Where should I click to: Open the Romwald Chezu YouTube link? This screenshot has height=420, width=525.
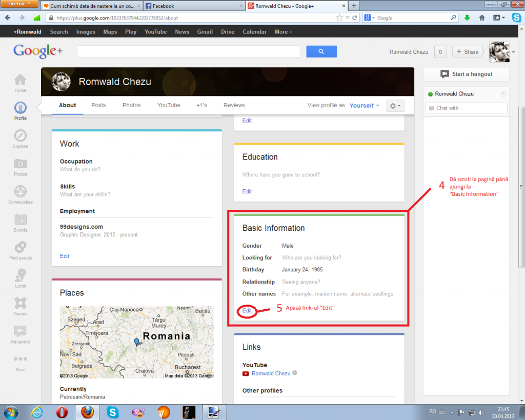click(271, 373)
